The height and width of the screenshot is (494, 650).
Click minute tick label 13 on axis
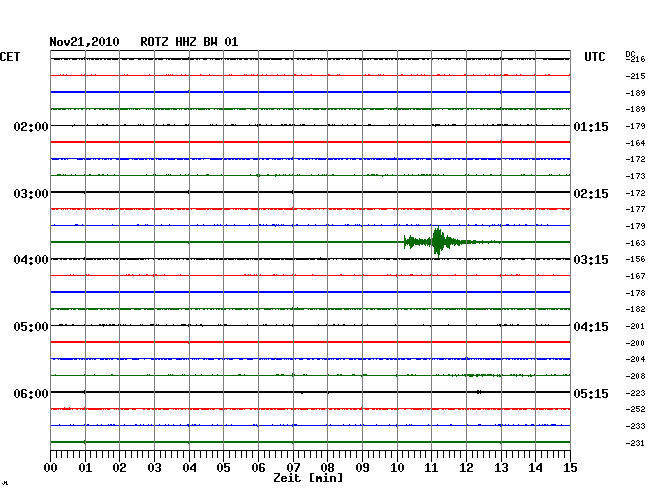tap(501, 468)
